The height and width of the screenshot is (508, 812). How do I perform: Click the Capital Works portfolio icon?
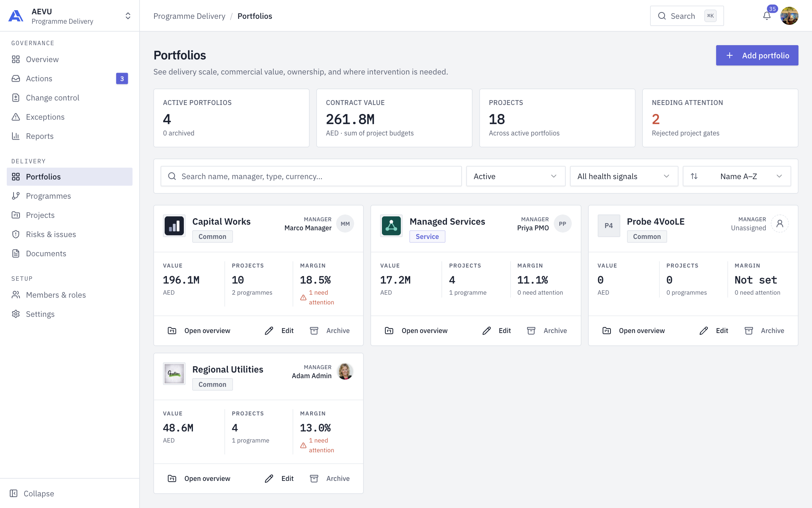pyautogui.click(x=174, y=225)
